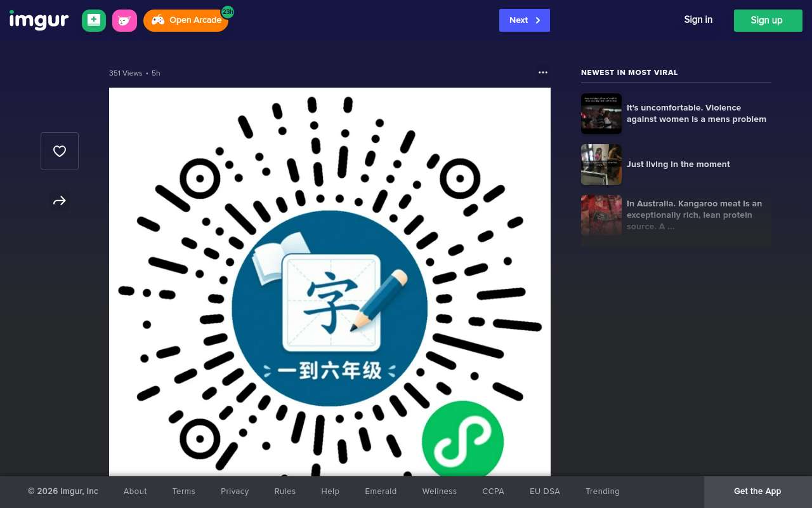The width and height of the screenshot is (812, 508).
Task: Open the Rules footer link
Action: click(285, 491)
